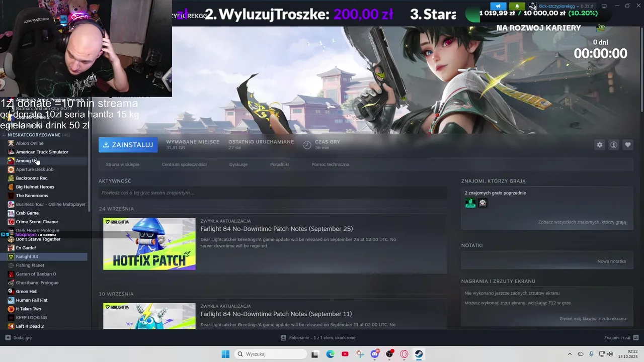Viewport: 644px width, 362px height.
Task: Open OBS Studio from taskbar
Action: [389, 354]
